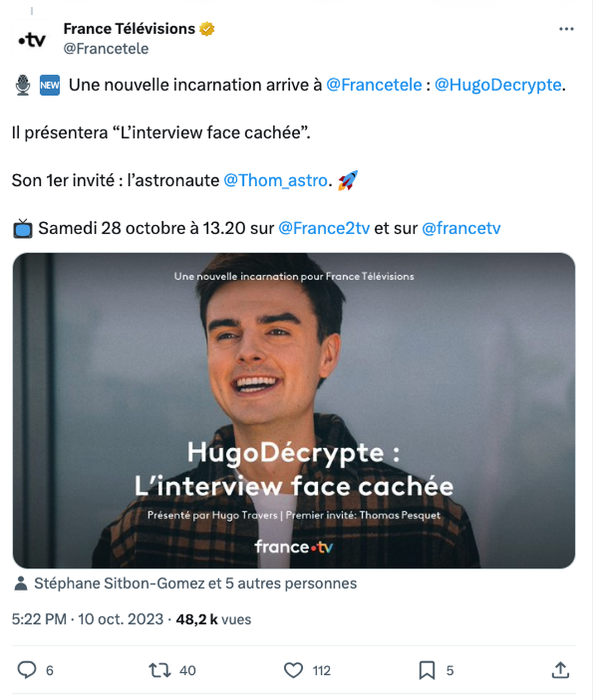
Task: Click the @France2tv mention link
Action: [324, 228]
